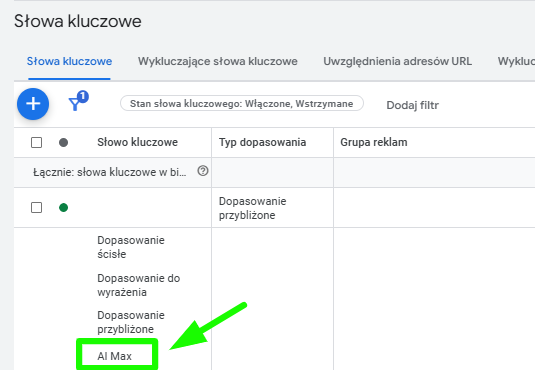Viewport: 535px width, 370px height.
Task: Open Wykluczające słowa kluczowe tab
Action: 218,61
